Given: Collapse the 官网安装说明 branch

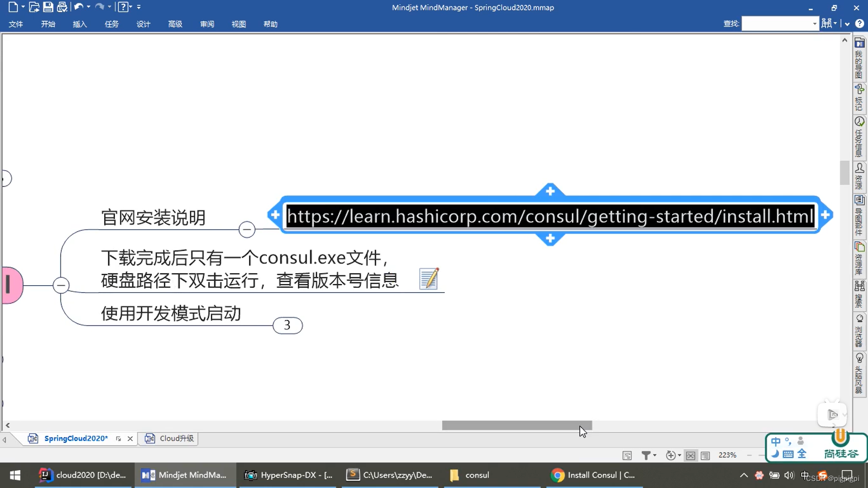Looking at the screenshot, I should click(x=247, y=229).
